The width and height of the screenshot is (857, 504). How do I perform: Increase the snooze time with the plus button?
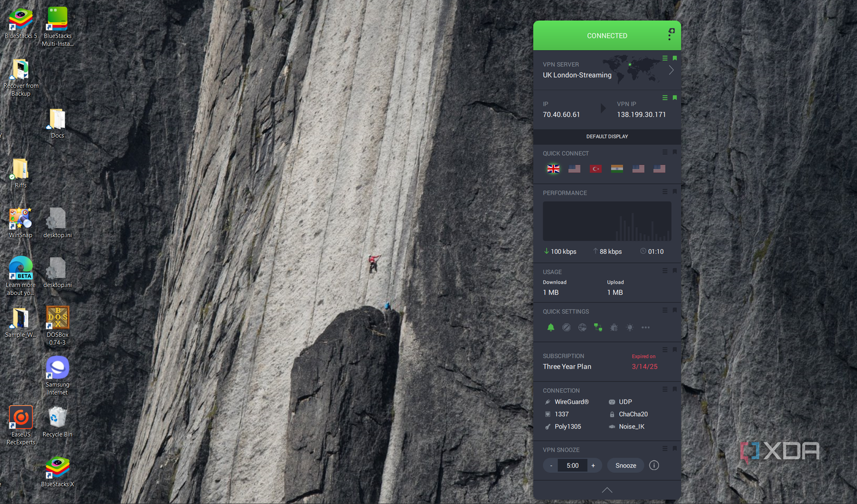coord(594,466)
